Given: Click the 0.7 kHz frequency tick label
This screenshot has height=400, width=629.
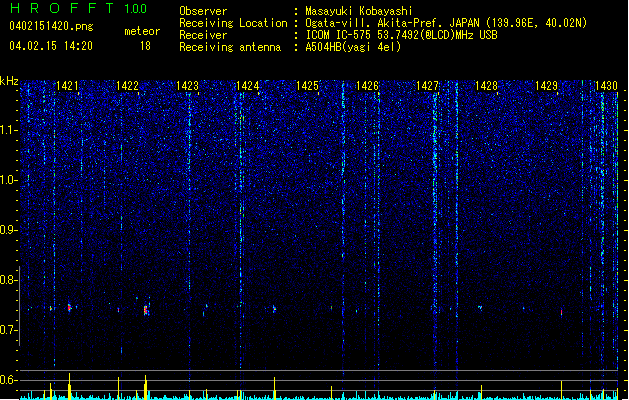Looking at the screenshot, I should [x=9, y=330].
